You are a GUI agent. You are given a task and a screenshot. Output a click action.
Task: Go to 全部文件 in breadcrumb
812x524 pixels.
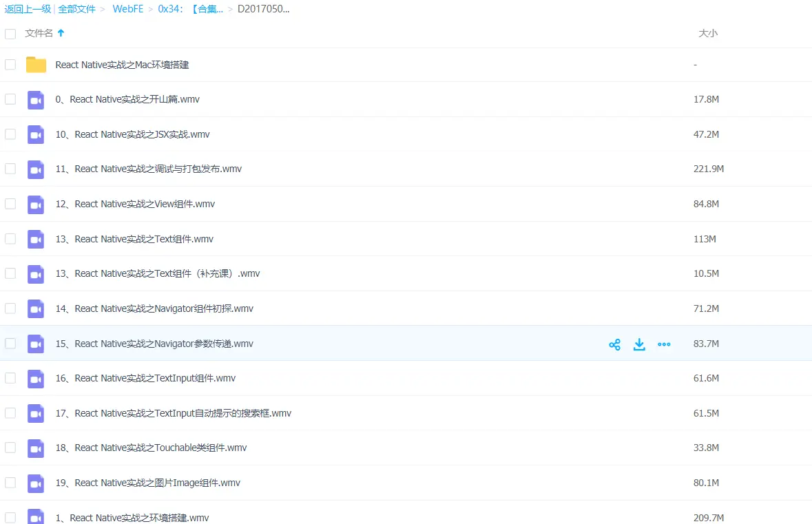coord(76,9)
